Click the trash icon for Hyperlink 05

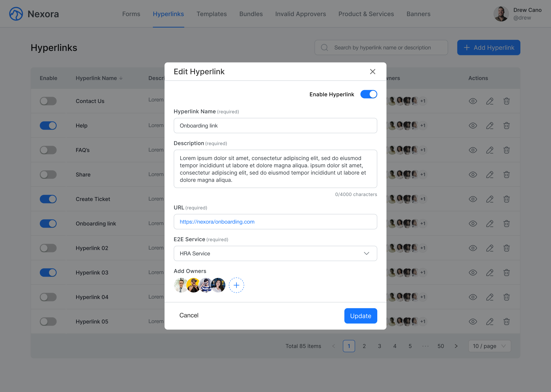[x=506, y=322]
